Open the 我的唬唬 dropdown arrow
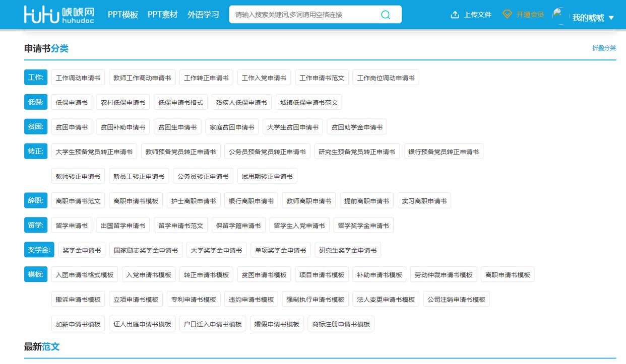 coord(611,17)
